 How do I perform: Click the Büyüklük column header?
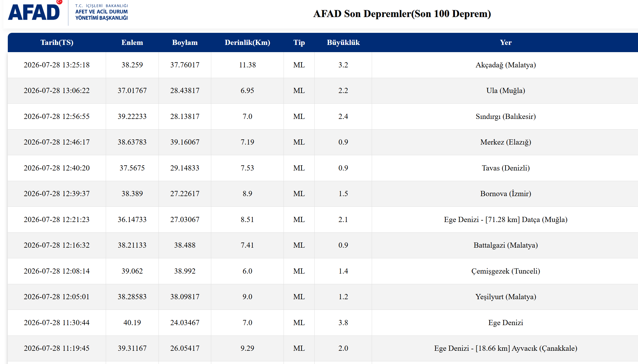point(343,42)
